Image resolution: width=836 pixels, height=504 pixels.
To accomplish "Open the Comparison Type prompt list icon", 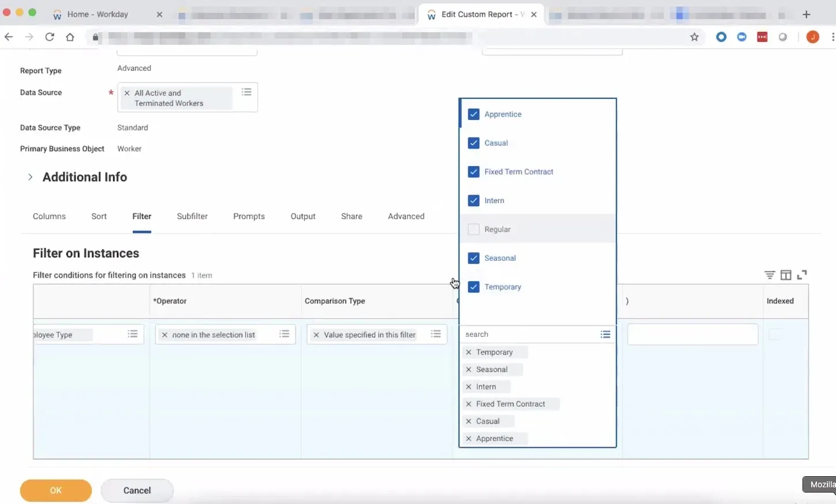I will click(436, 334).
